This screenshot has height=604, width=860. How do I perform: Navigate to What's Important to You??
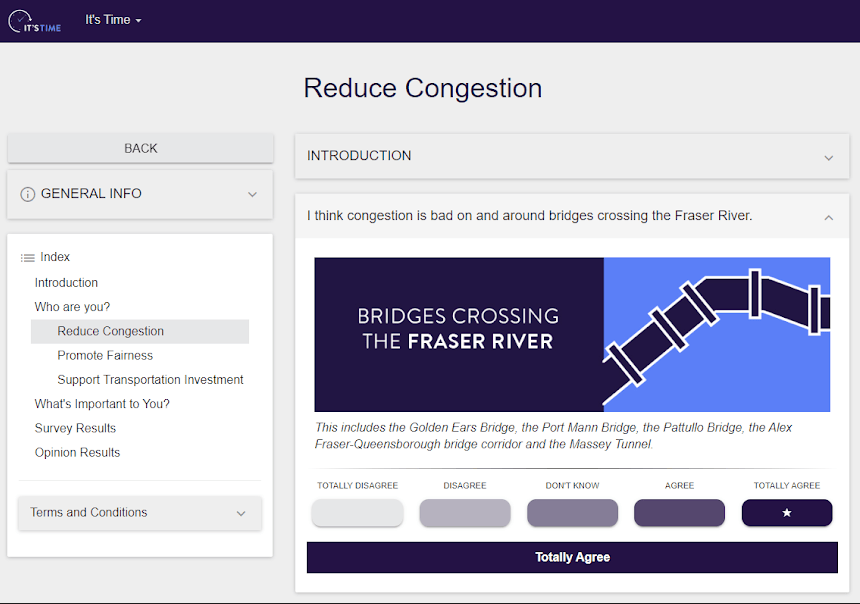click(x=102, y=404)
